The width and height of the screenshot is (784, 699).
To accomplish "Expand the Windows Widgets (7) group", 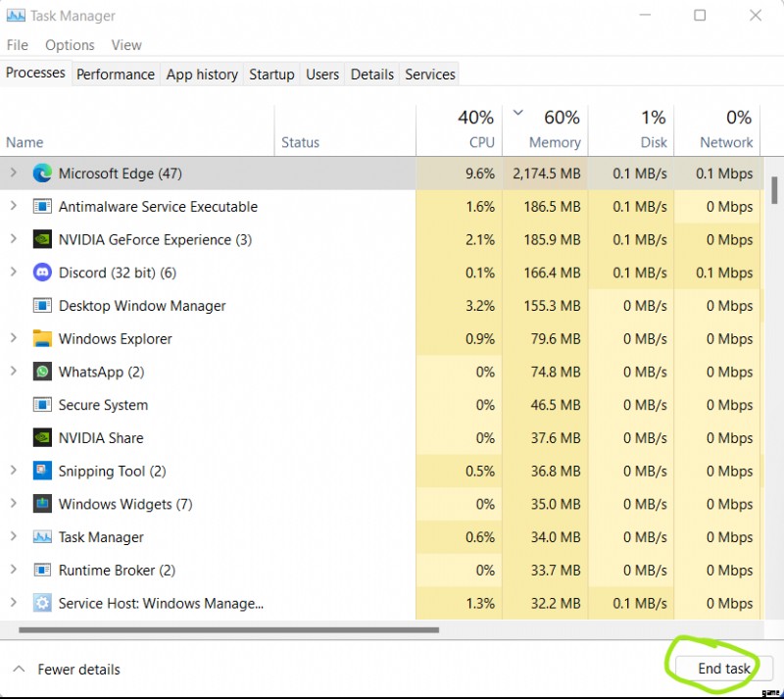I will pyautogui.click(x=14, y=503).
